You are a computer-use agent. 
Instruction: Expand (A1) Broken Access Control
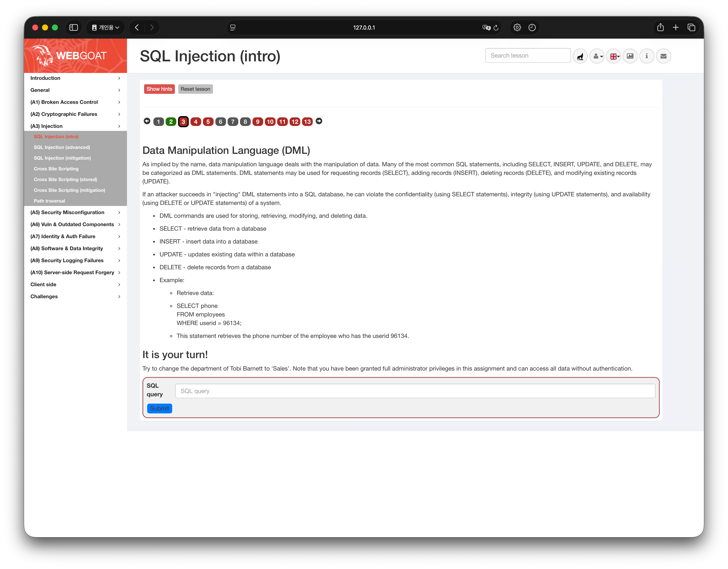click(75, 102)
